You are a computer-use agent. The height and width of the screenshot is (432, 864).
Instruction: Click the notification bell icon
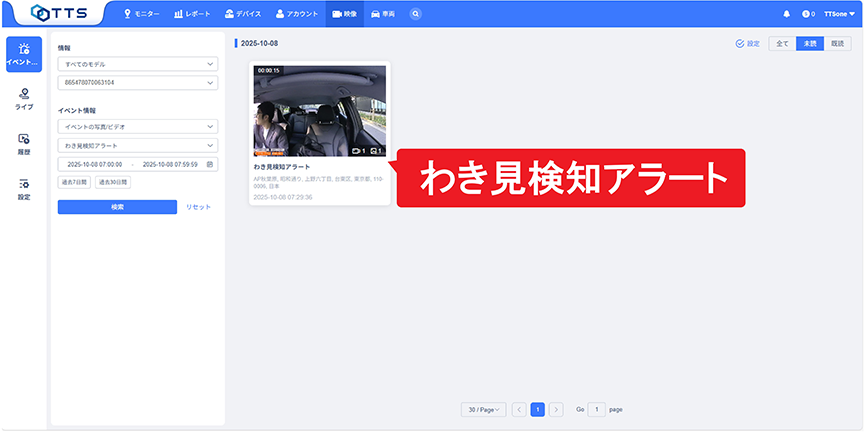coord(786,14)
